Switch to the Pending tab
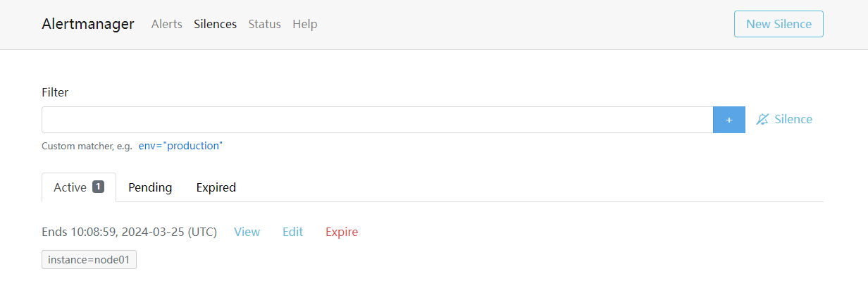 coord(150,187)
